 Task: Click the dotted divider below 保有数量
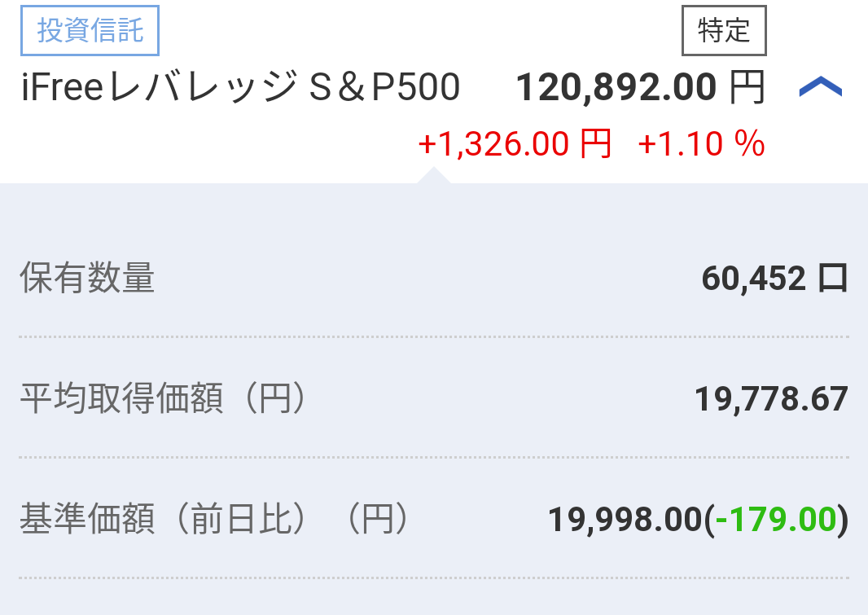[434, 336]
